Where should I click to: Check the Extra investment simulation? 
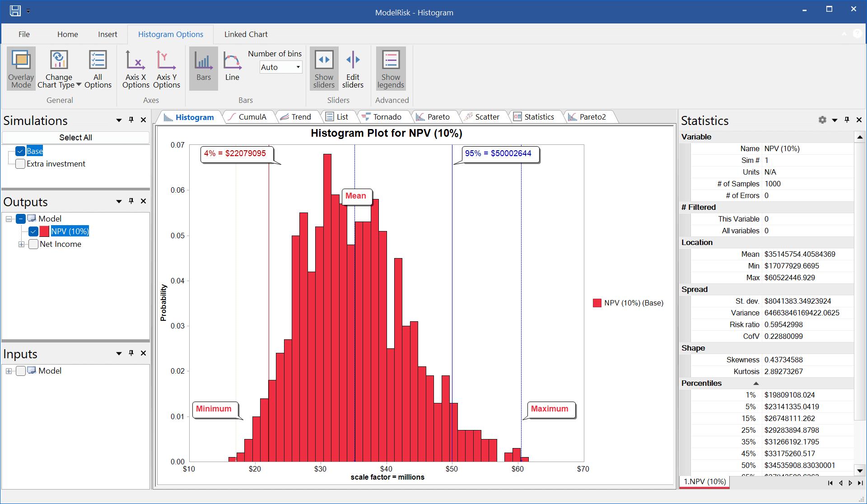(20, 164)
